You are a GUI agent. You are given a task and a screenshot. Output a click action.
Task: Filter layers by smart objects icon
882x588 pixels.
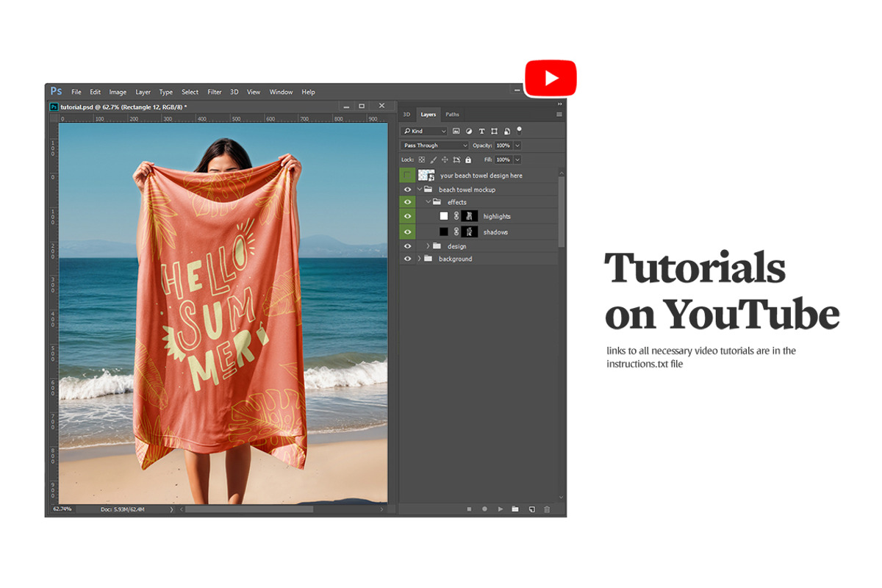pos(507,131)
